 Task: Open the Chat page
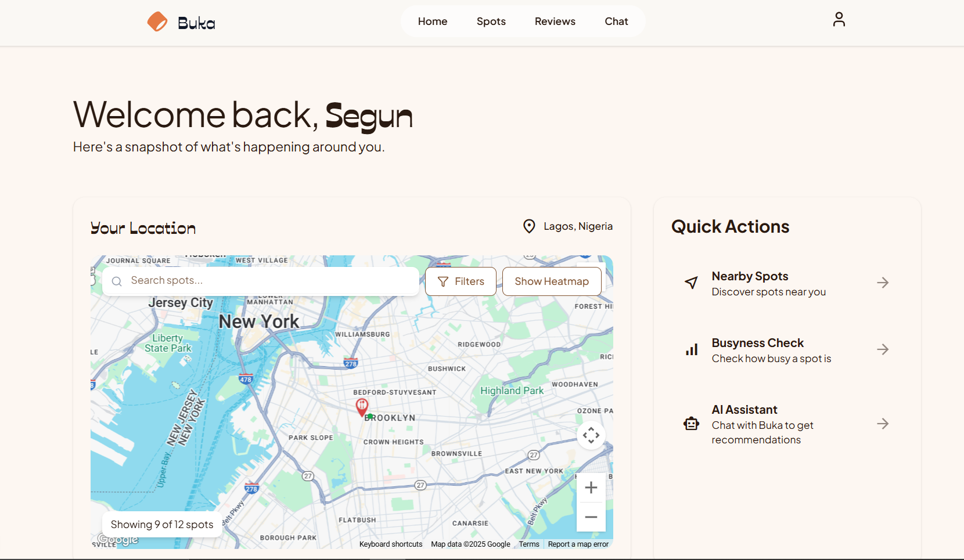point(616,21)
